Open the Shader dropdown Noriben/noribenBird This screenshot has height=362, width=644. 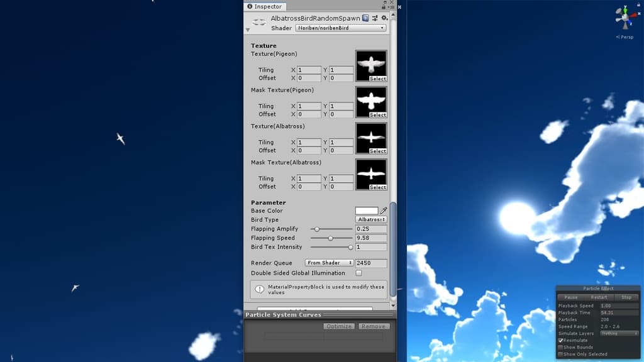340,28
